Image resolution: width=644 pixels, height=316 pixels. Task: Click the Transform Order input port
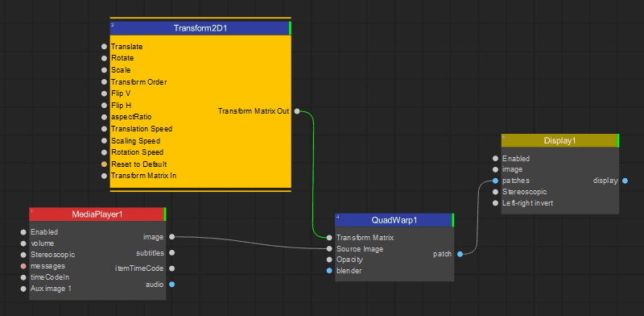[105, 82]
